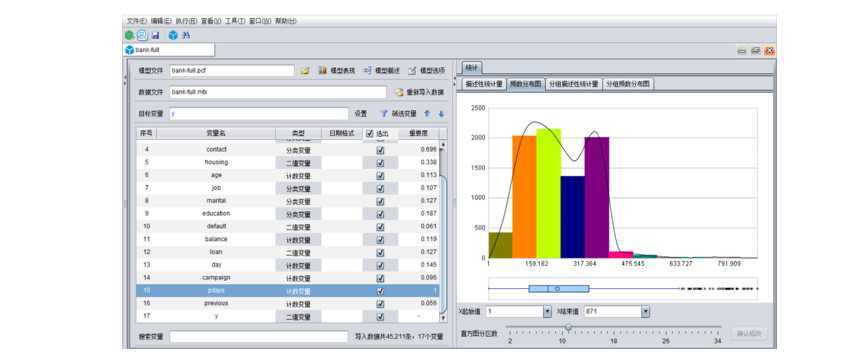862x364 pixels.
Task: Click 重新导入数据 to re-import data
Action: (x=419, y=92)
